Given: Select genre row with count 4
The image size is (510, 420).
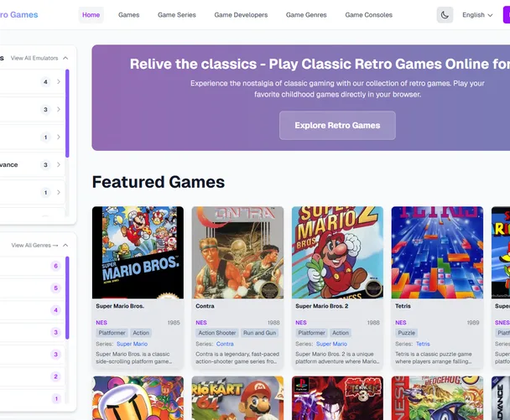Looking at the screenshot, I should [x=32, y=310].
